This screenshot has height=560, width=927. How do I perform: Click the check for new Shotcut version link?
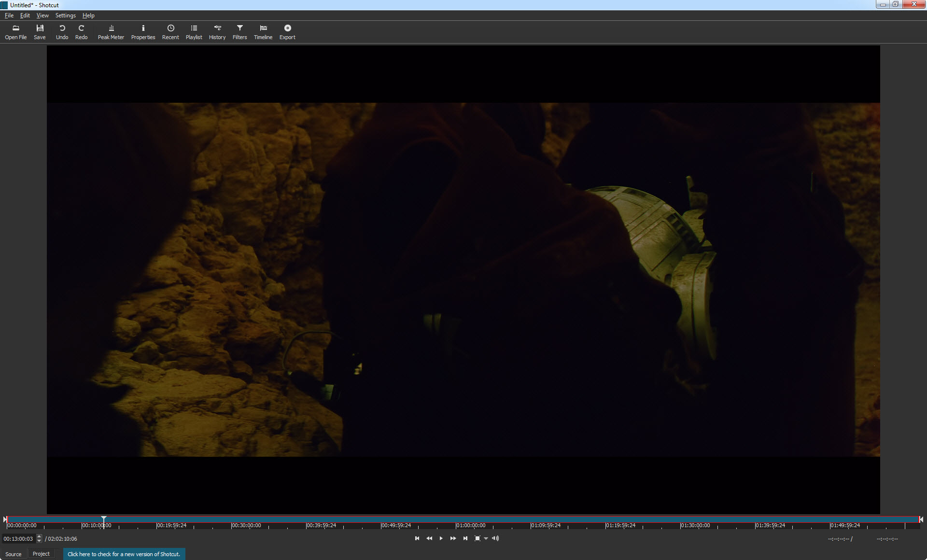(124, 554)
